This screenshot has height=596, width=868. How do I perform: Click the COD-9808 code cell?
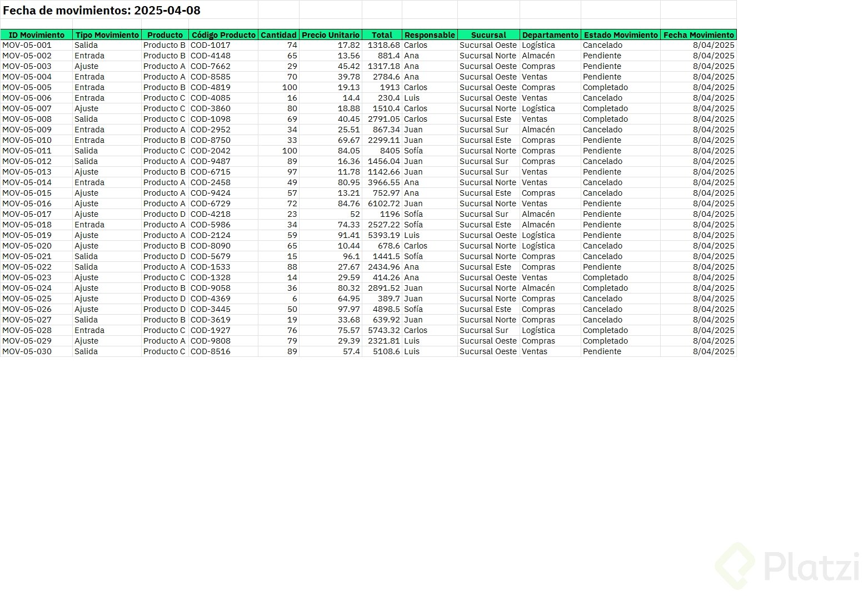tap(223, 341)
